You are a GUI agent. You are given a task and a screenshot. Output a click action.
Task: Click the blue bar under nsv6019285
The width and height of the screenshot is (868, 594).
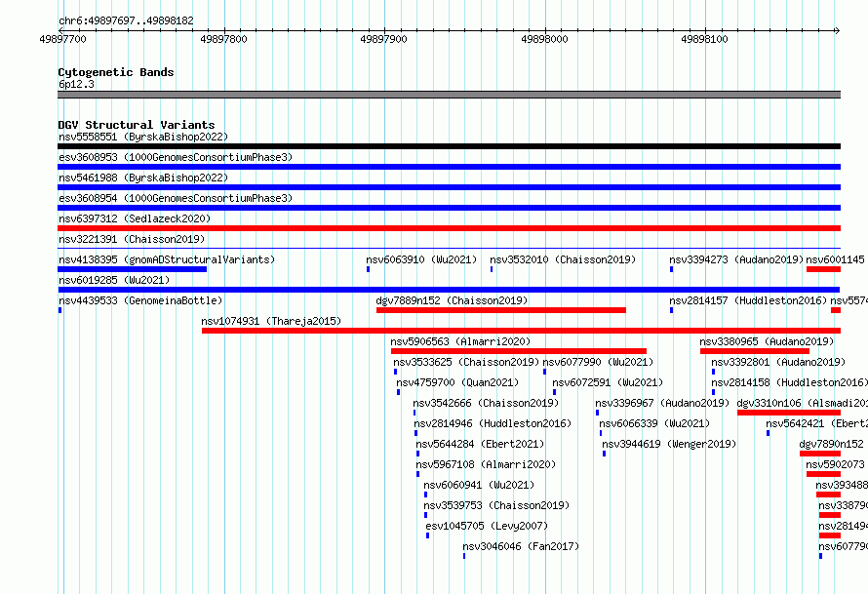[x=449, y=290]
